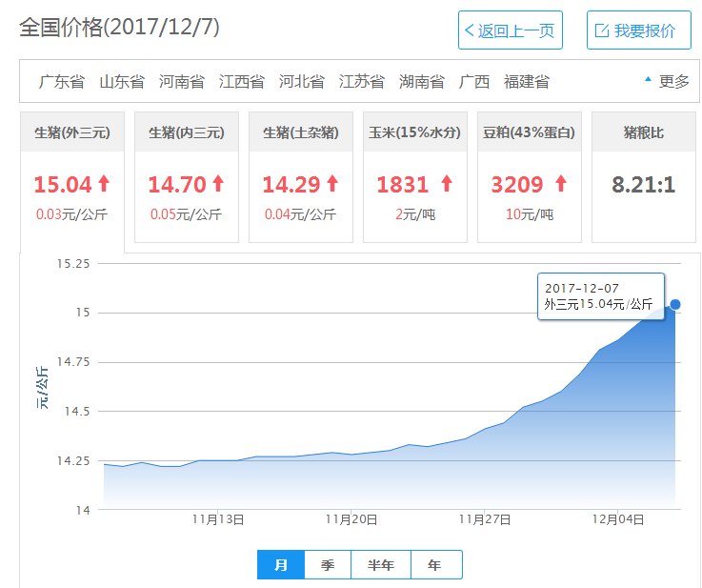This screenshot has height=588, width=702.
Task: Switch chart to 年 range
Action: pyautogui.click(x=435, y=565)
